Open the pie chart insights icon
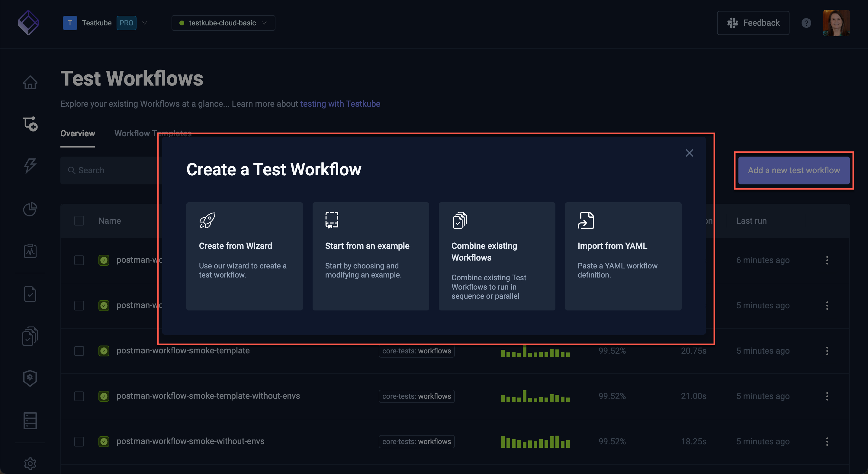 (x=30, y=209)
